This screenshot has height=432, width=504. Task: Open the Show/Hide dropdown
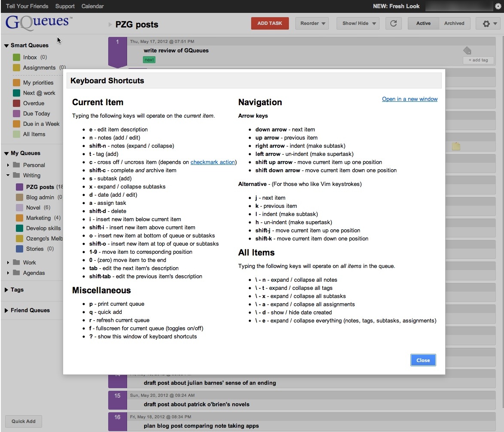(x=358, y=24)
